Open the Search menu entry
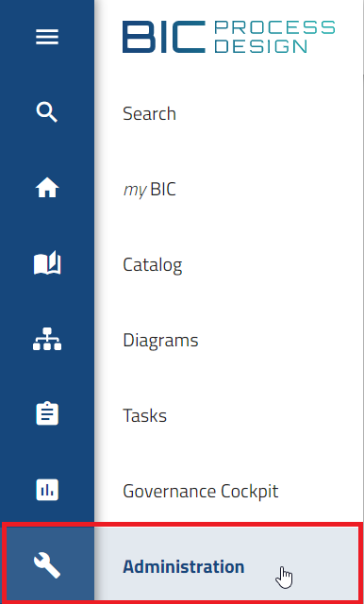Image resolution: width=364 pixels, height=604 pixels. 149,113
